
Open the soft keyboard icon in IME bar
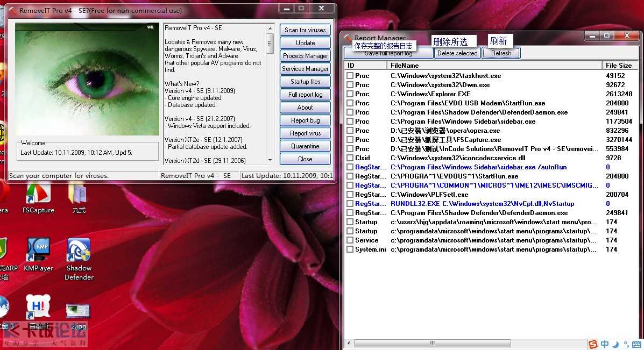pos(637,344)
